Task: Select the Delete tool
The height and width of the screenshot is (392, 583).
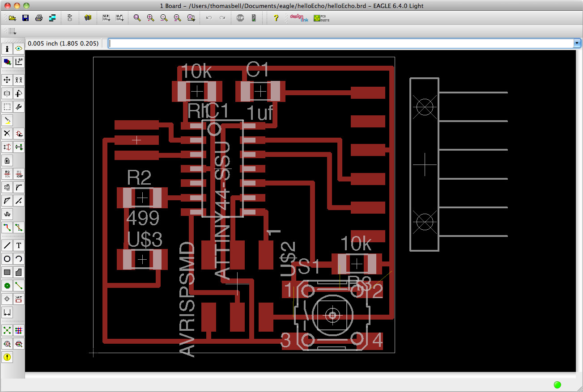Action: [x=7, y=133]
